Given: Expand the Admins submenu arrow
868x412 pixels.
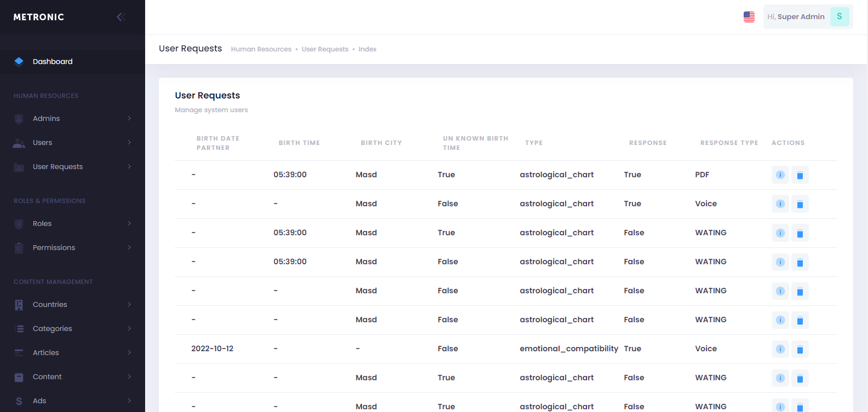Looking at the screenshot, I should pyautogui.click(x=129, y=119).
